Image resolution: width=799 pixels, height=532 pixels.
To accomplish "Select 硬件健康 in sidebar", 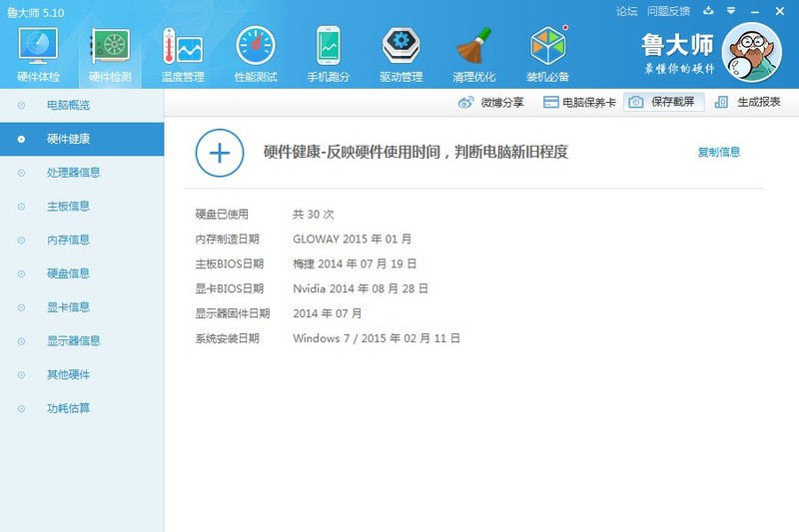I will [82, 139].
